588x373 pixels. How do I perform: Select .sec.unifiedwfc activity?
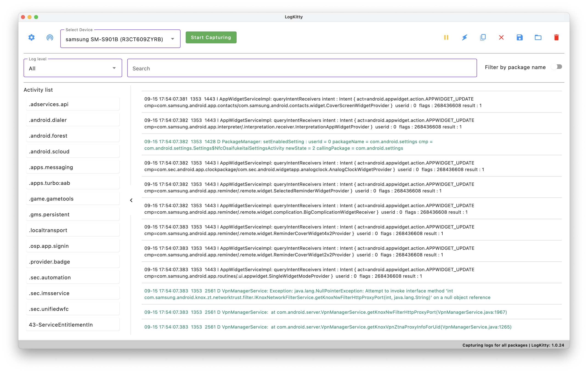pos(73,309)
